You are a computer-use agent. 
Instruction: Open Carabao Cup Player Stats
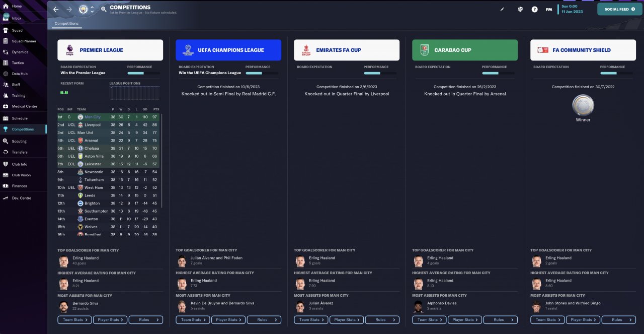pyautogui.click(x=465, y=320)
